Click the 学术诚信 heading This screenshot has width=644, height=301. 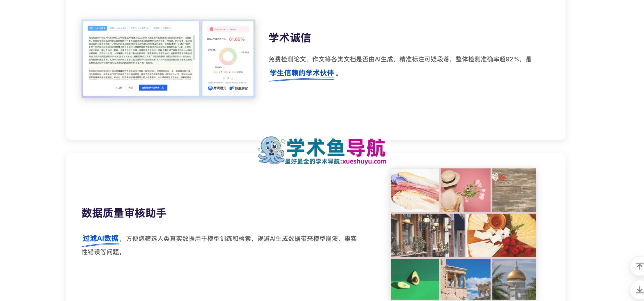(290, 38)
